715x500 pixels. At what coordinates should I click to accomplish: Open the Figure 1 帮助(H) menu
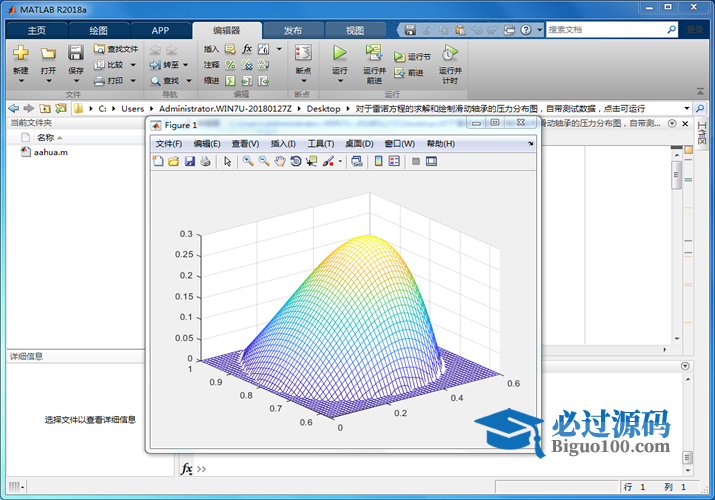[x=440, y=144]
